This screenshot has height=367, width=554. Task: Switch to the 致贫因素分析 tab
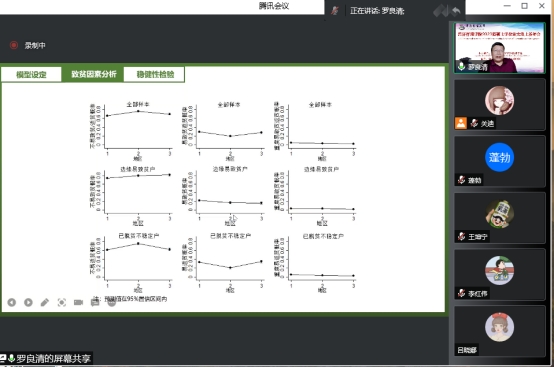coord(93,74)
